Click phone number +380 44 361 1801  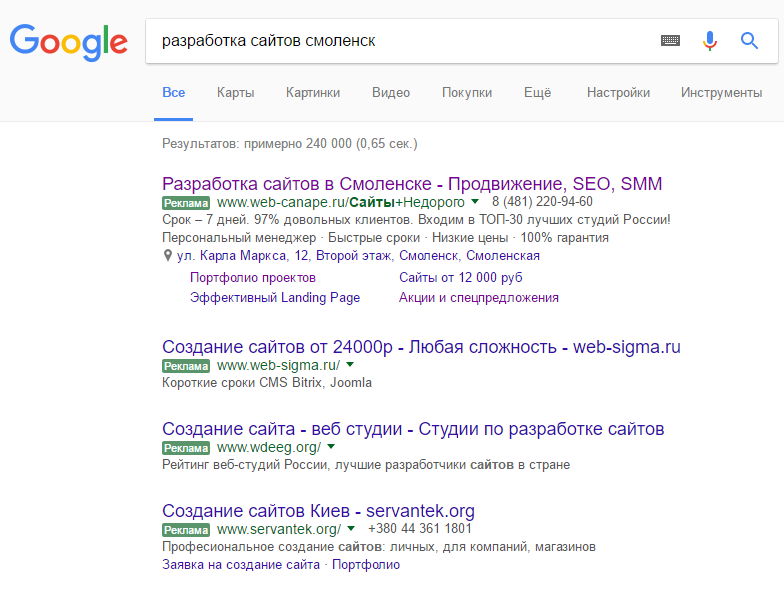[420, 529]
